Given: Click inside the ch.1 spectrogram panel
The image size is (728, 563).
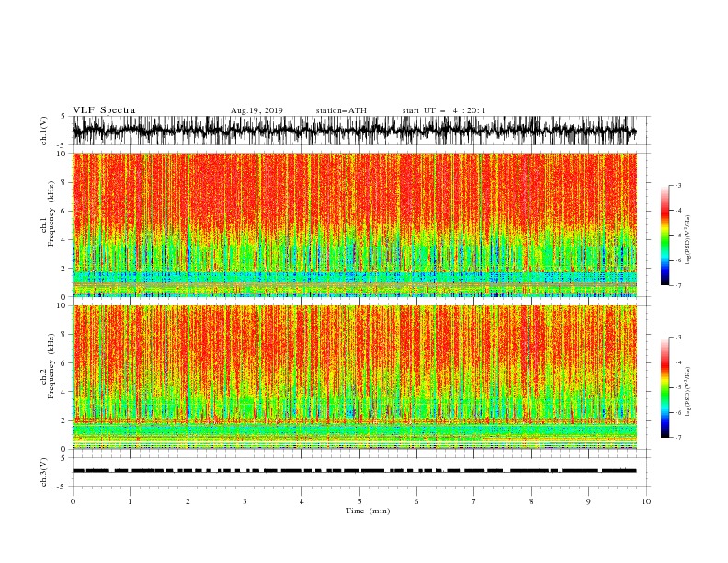Looking at the screenshot, I should pos(354,224).
